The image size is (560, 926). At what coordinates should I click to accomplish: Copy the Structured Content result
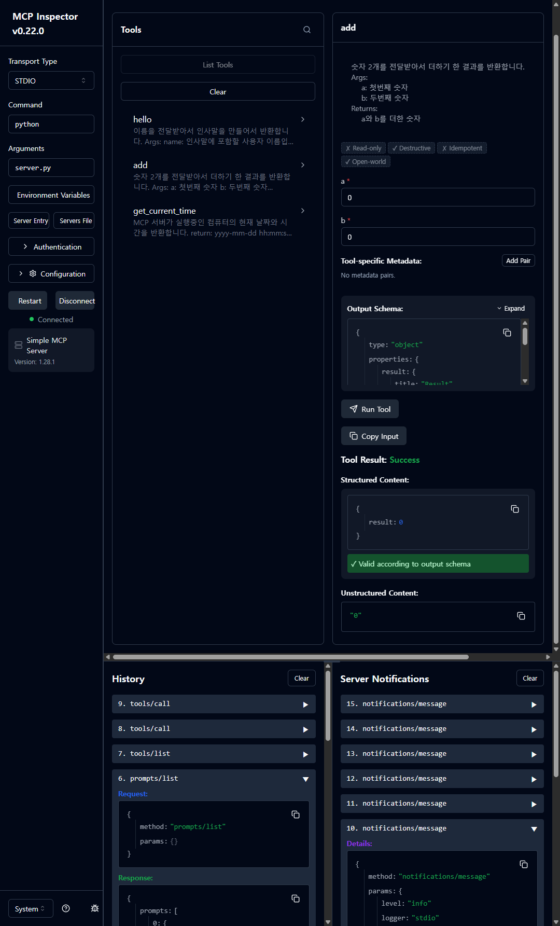click(x=515, y=509)
